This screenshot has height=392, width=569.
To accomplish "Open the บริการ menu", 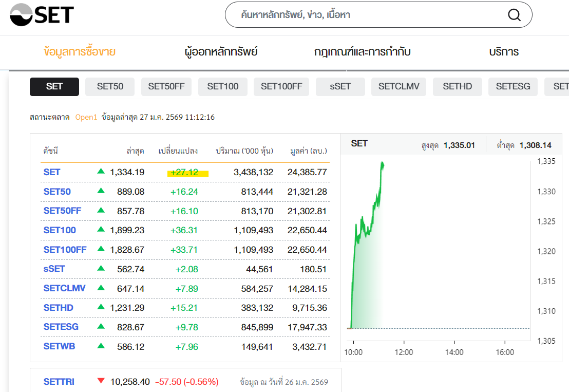I will tap(504, 52).
